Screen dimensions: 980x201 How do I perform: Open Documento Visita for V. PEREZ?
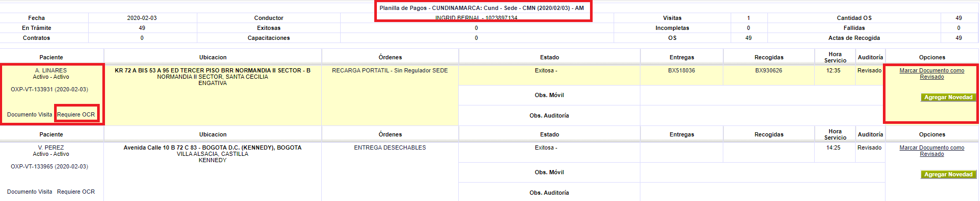[29, 192]
